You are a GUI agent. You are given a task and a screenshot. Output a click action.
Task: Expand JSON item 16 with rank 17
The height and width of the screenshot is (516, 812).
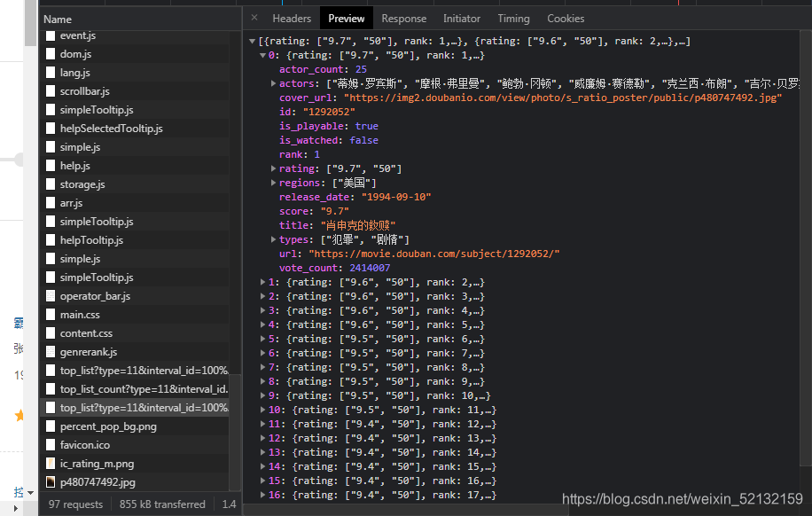coord(262,495)
